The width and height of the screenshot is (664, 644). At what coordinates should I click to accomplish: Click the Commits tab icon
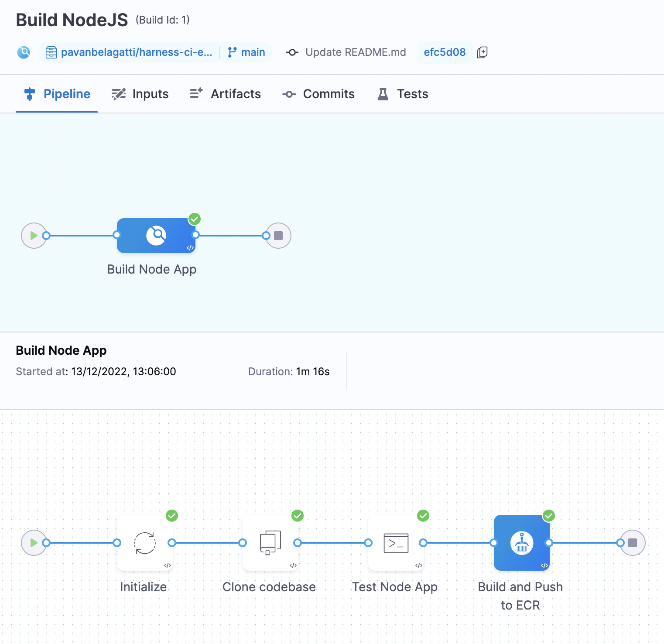(289, 94)
